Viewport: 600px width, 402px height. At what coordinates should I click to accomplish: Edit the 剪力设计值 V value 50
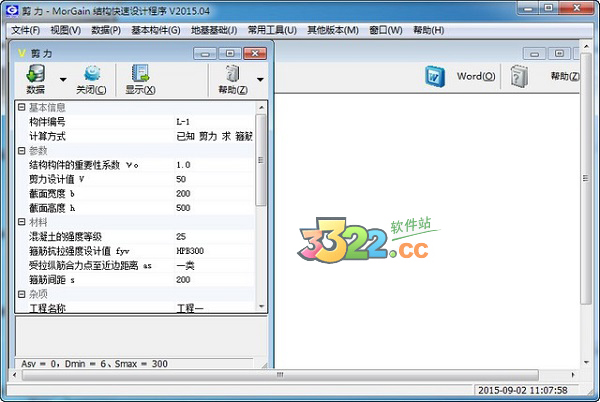(214, 179)
